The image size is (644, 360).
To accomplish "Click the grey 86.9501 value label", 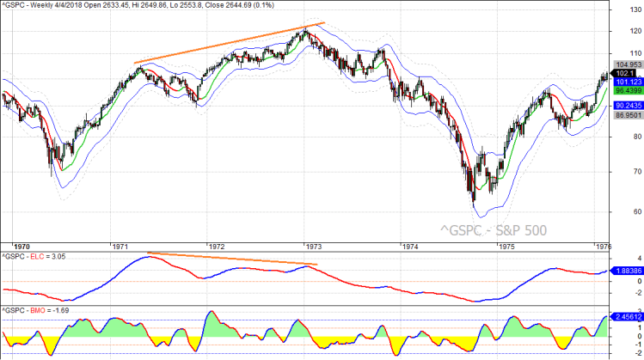I will (629, 115).
